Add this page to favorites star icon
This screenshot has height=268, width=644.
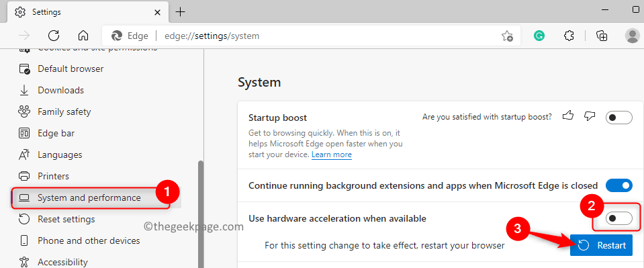coord(507,36)
